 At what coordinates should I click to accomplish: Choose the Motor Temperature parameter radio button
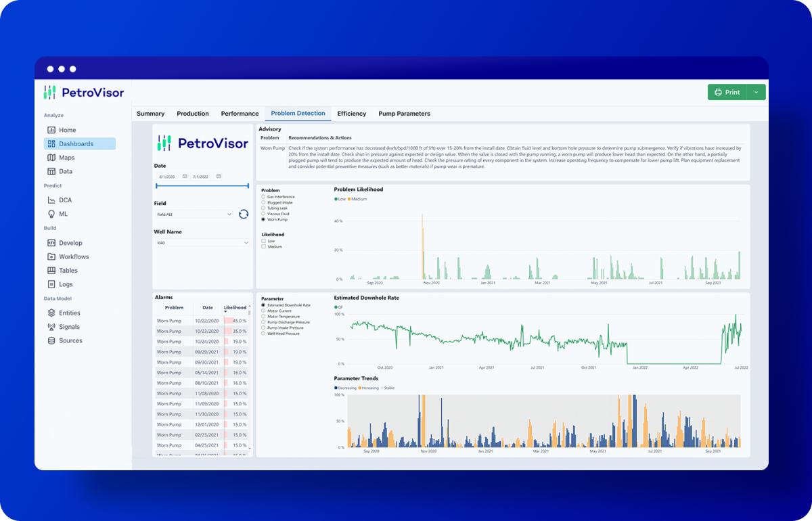click(263, 317)
